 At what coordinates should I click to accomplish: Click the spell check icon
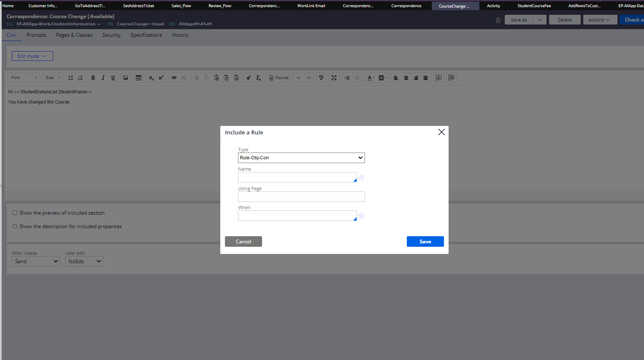click(321, 78)
